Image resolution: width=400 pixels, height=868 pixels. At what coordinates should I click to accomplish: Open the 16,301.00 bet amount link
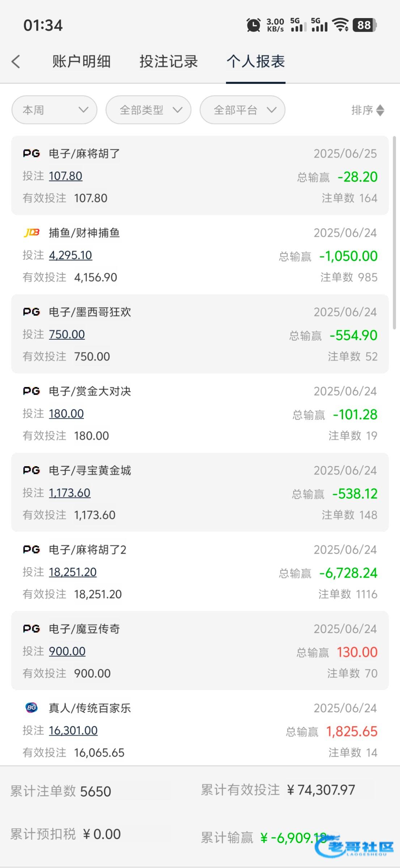coord(73,730)
